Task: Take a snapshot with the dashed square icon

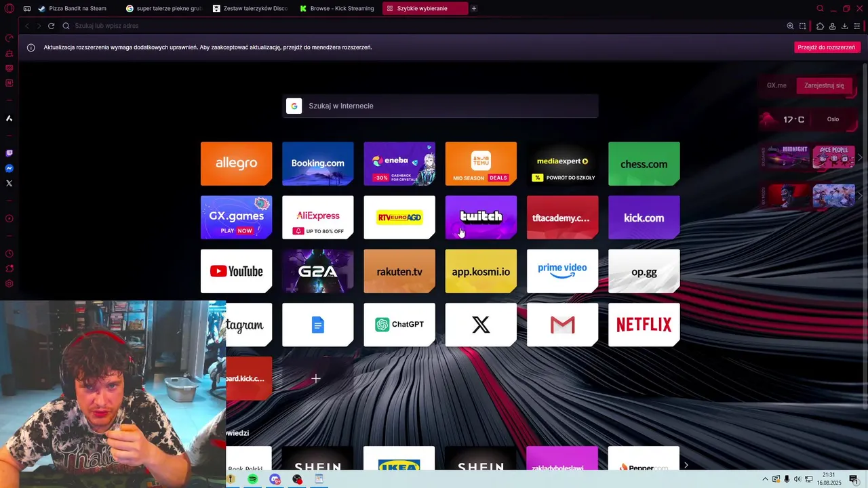Action: [x=803, y=26]
